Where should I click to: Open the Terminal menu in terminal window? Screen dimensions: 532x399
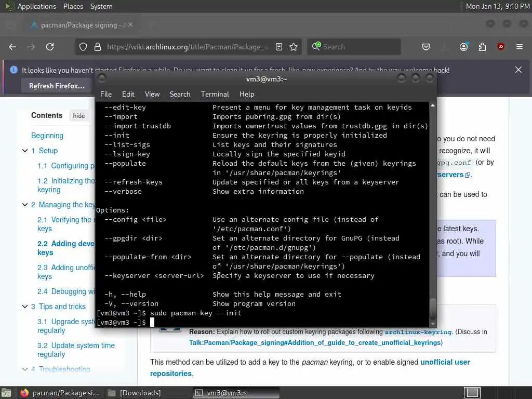215,95
